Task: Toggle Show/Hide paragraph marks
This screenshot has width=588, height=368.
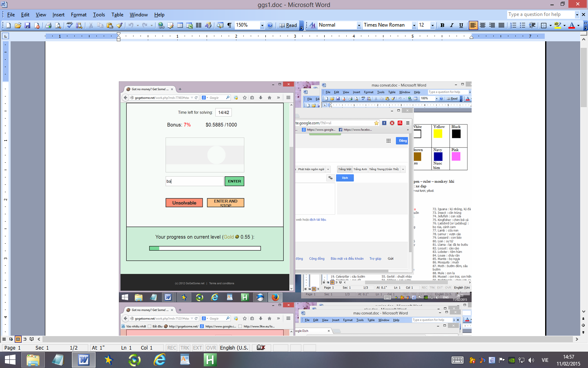Action: pyautogui.click(x=229, y=25)
